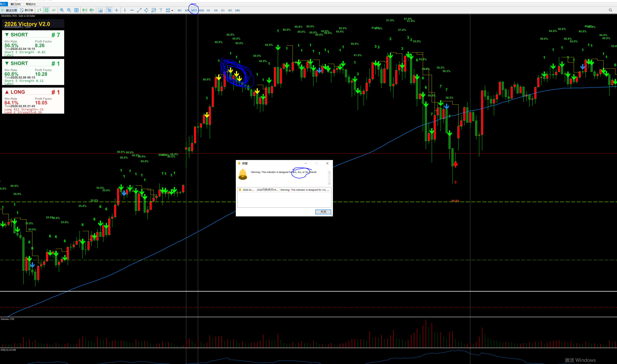This screenshot has height=364, width=617.
Task: Switch timeframe to H1
Action: coord(208,10)
